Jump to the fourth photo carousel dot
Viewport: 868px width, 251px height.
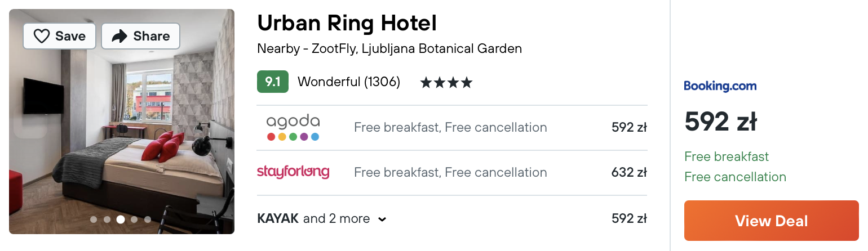coord(134,219)
